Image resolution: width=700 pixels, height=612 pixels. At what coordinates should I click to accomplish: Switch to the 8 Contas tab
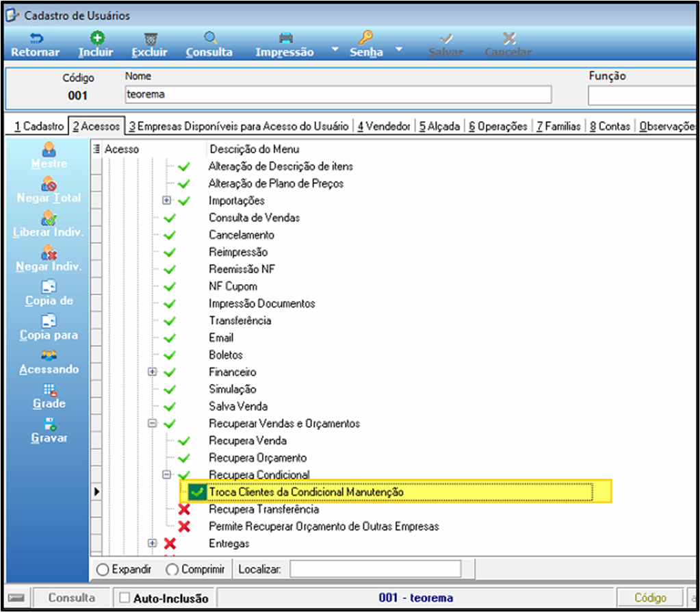click(x=610, y=127)
